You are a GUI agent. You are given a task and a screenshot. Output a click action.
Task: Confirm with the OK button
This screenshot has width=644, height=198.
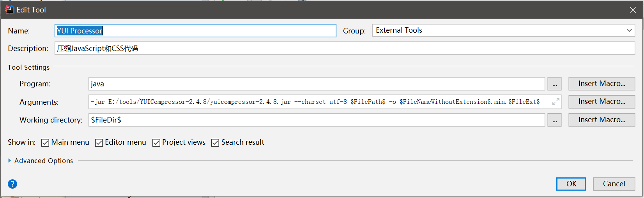pyautogui.click(x=571, y=184)
